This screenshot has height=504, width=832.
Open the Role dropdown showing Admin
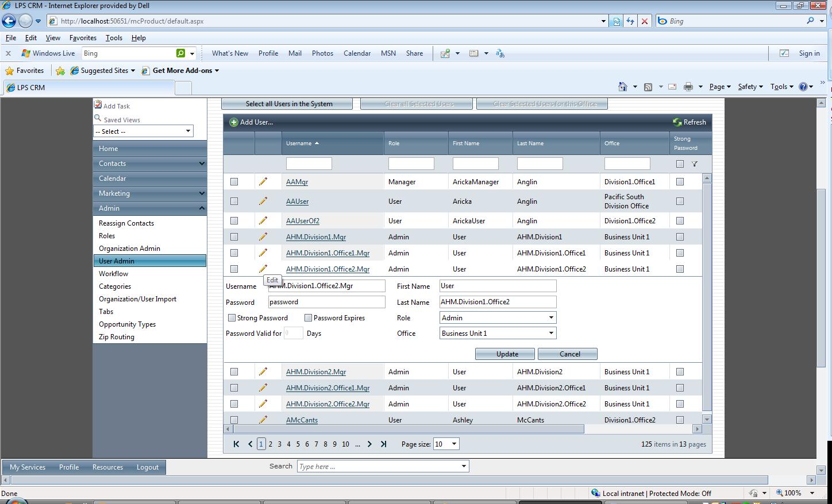498,317
